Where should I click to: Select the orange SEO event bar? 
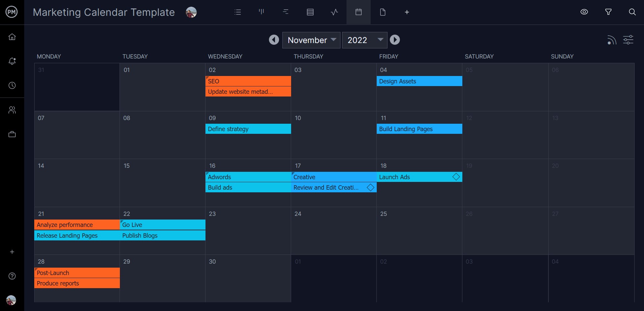point(248,81)
